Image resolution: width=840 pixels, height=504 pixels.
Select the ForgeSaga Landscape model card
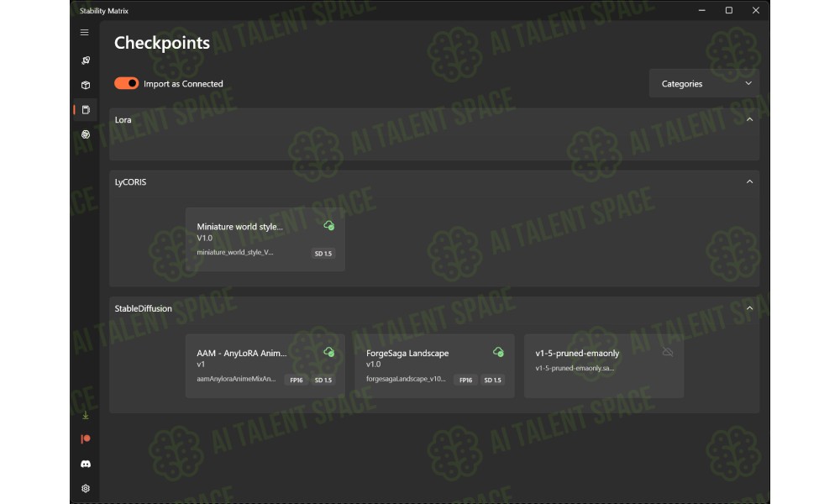pos(434,365)
